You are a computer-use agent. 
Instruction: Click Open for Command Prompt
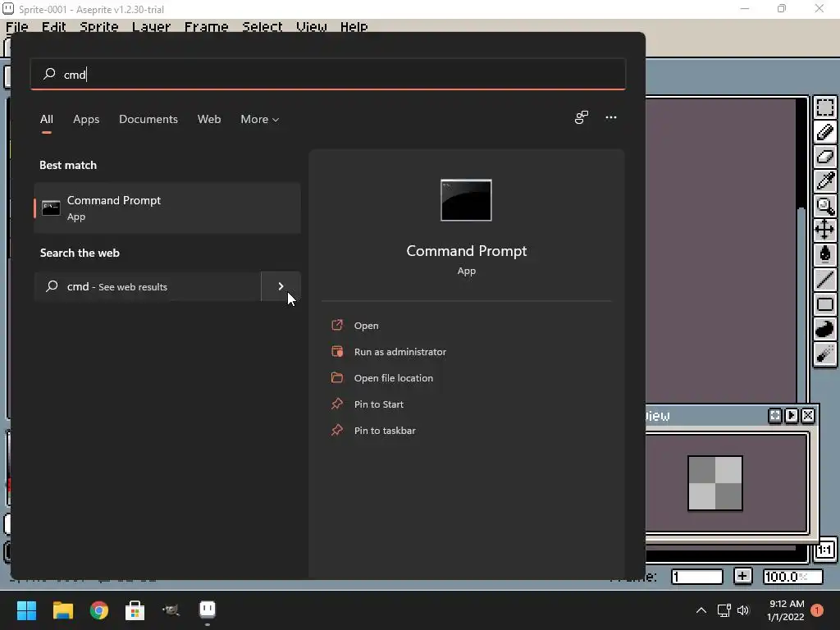pos(366,325)
